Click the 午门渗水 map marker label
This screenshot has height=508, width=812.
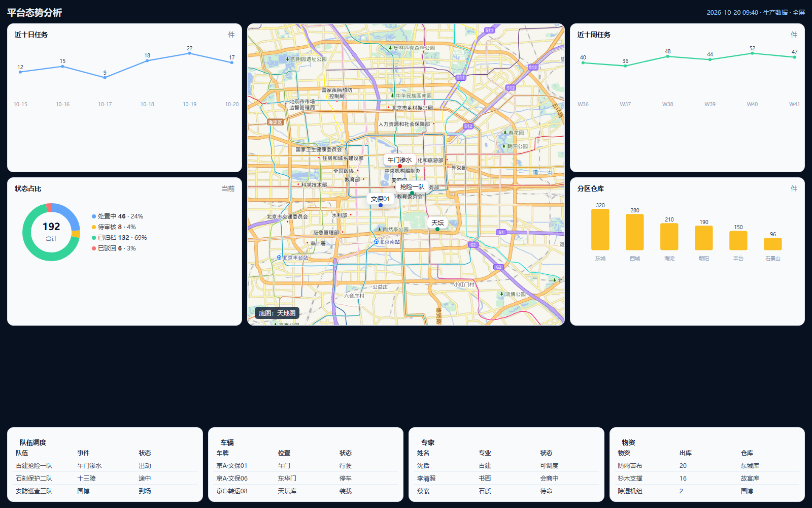pyautogui.click(x=399, y=160)
